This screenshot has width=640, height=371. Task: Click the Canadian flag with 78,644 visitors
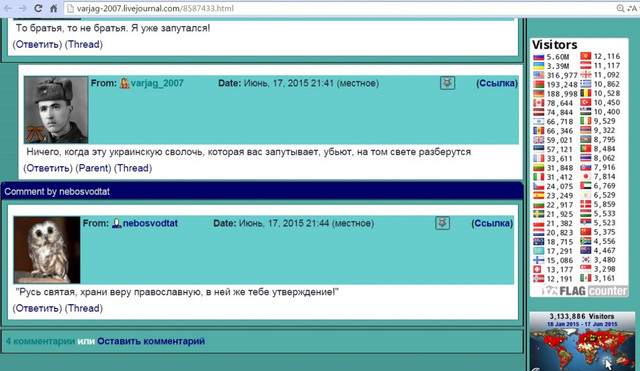point(539,103)
